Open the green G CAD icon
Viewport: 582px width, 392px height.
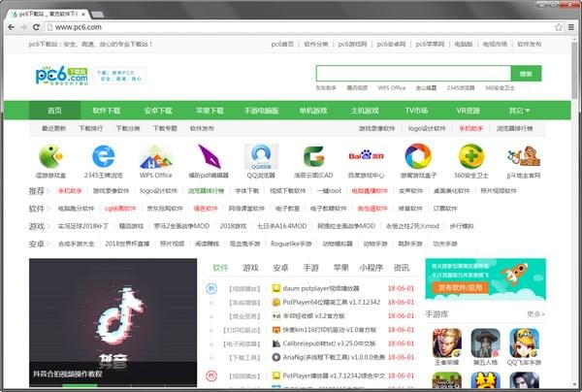(313, 156)
